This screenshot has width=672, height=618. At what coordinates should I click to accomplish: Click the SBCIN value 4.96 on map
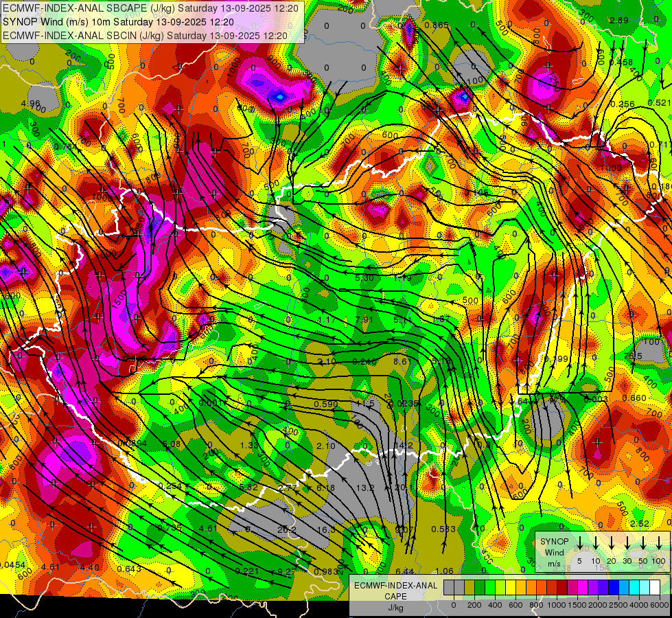pos(30,104)
